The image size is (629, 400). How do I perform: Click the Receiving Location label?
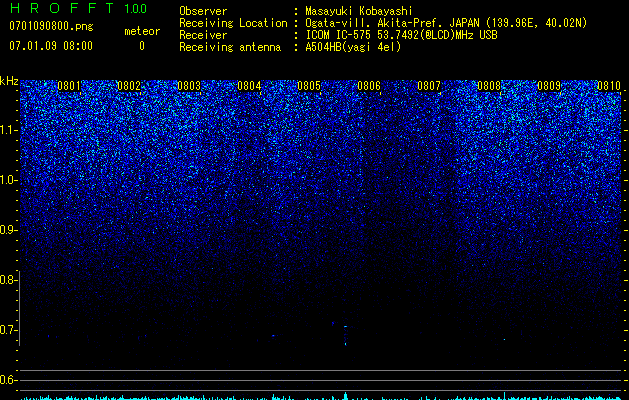tap(233, 23)
